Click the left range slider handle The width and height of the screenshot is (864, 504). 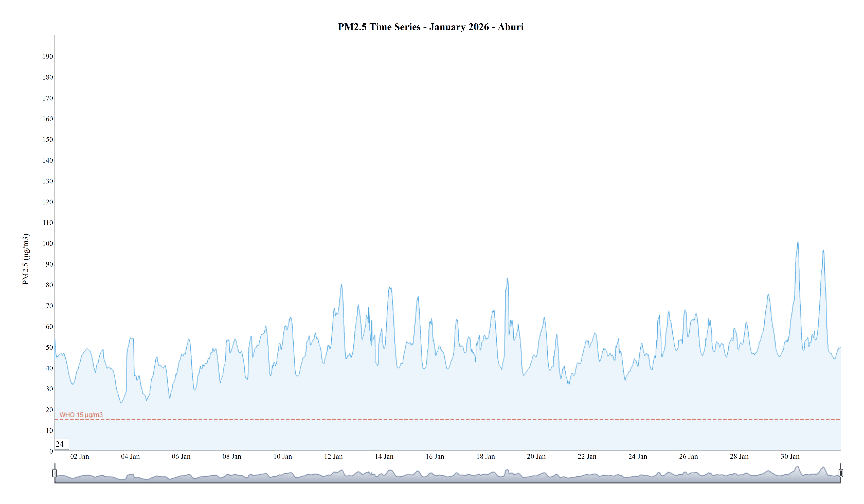click(x=54, y=473)
